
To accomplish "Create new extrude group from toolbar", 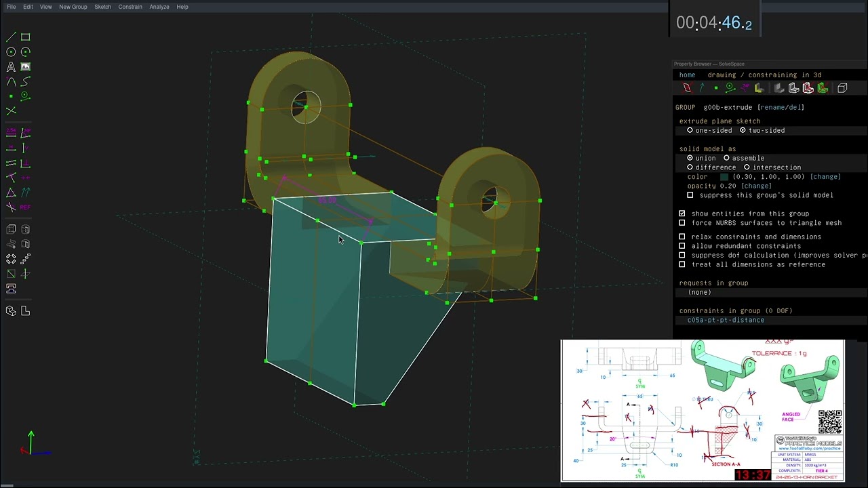I will (11, 230).
